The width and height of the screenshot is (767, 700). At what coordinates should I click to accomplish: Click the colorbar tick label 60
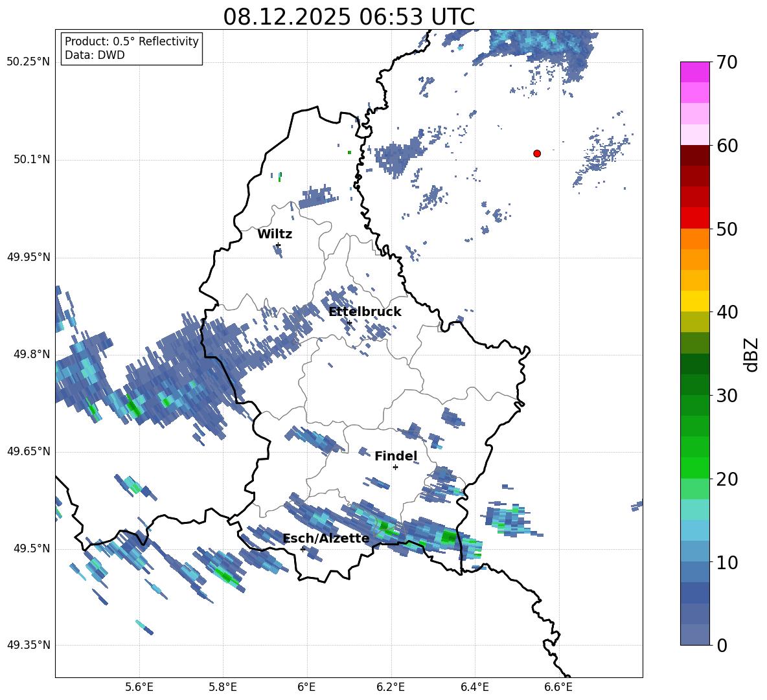tap(727, 146)
